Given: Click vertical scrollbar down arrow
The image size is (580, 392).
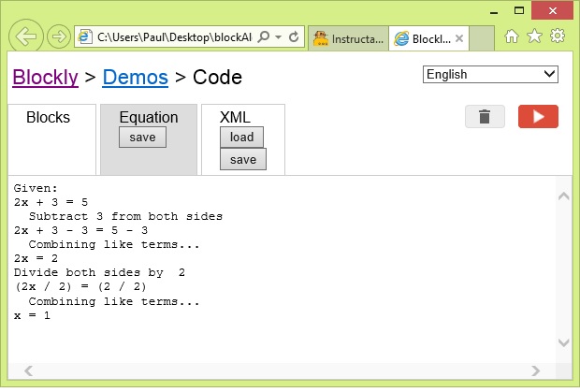Looking at the screenshot, I should pos(564,342).
